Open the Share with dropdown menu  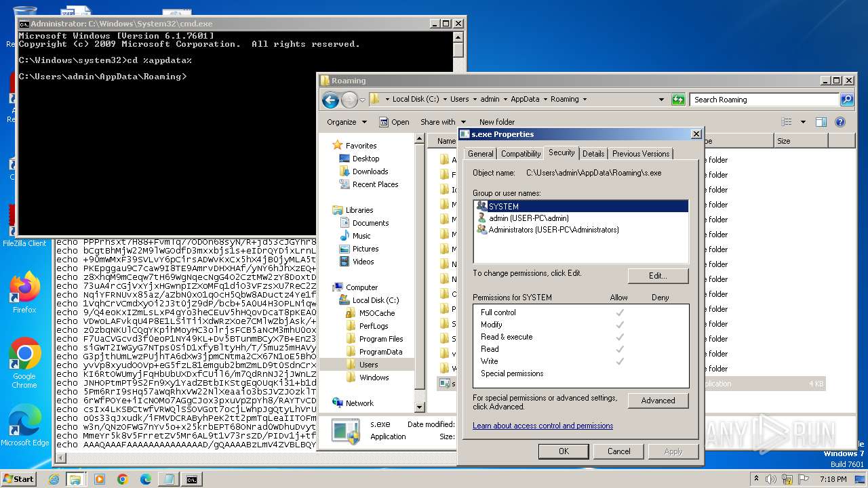(442, 122)
